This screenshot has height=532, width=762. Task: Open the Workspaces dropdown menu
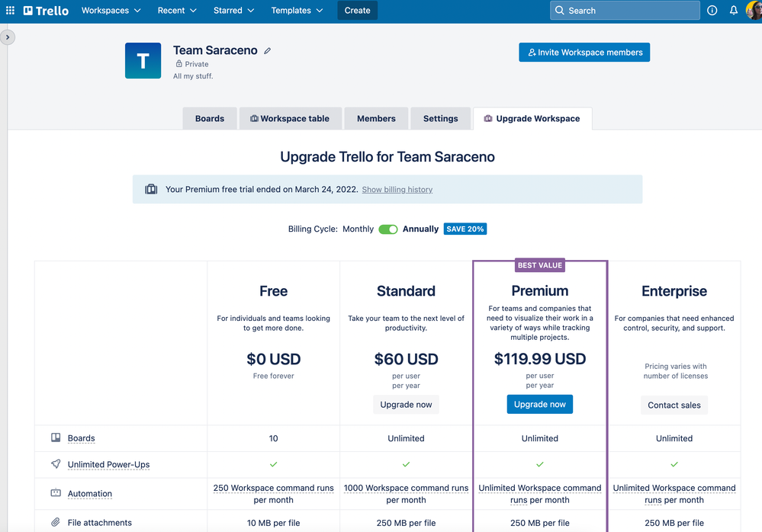coord(111,10)
